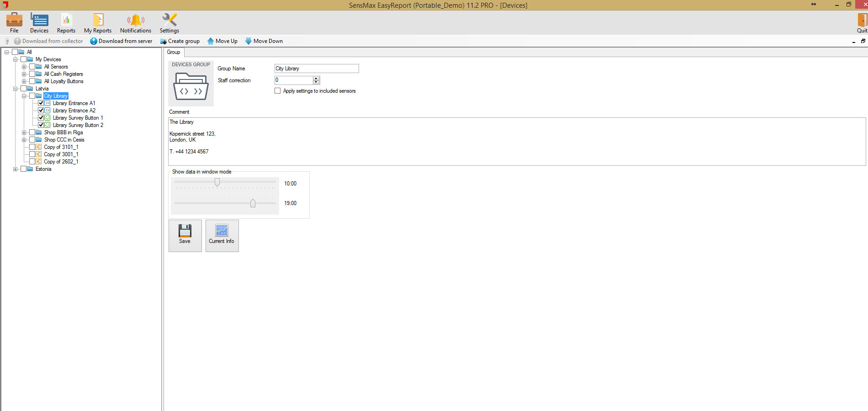The image size is (868, 411).
Task: Select Shop CCC in Cesis tree item
Action: point(64,140)
